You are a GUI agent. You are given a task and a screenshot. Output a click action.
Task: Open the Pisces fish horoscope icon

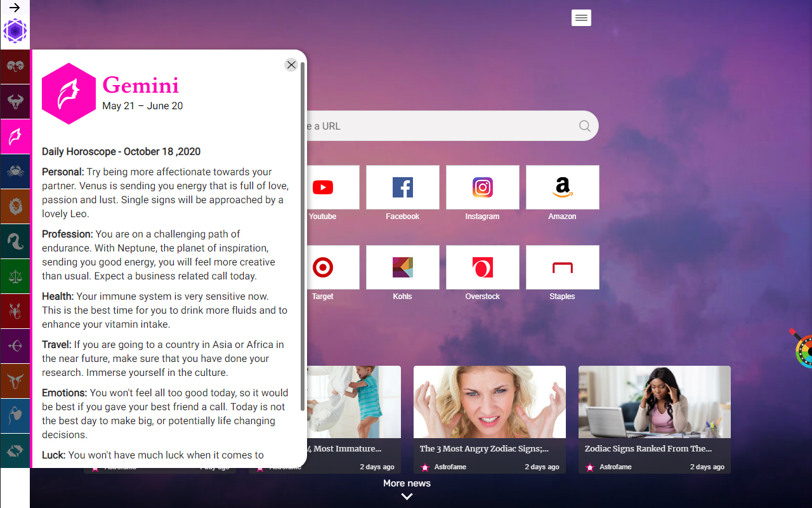(15, 451)
